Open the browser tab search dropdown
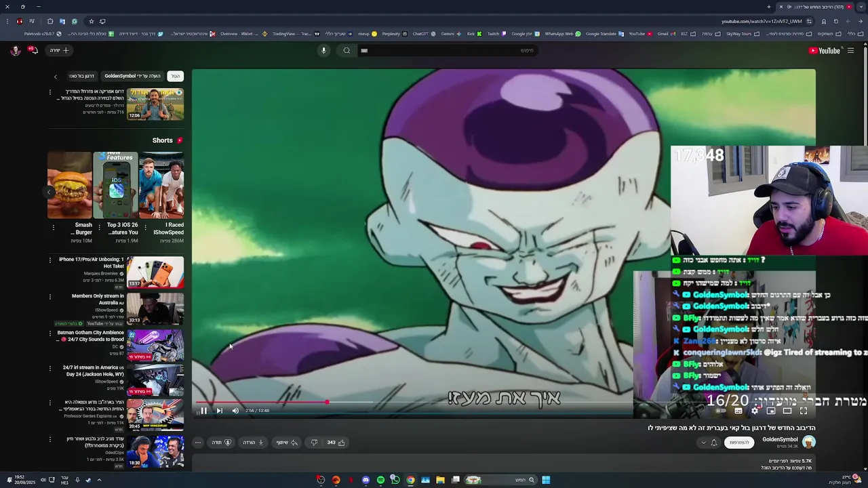 click(861, 7)
